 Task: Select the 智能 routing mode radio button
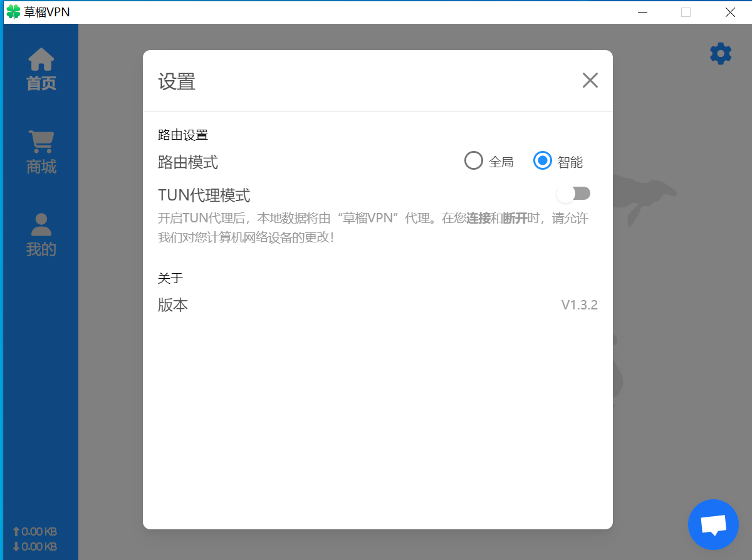pos(542,161)
